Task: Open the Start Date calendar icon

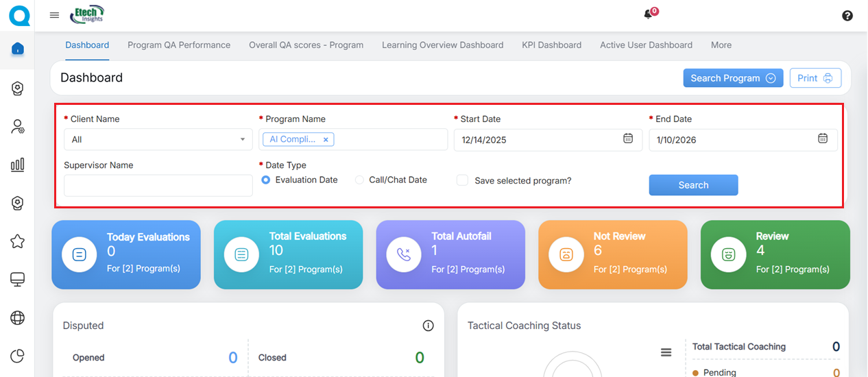Action: point(627,139)
